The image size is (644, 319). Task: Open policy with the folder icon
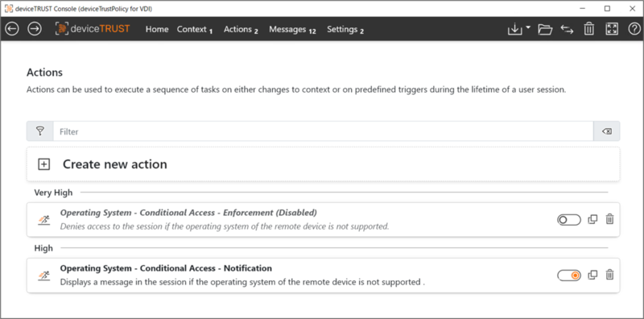pyautogui.click(x=545, y=29)
